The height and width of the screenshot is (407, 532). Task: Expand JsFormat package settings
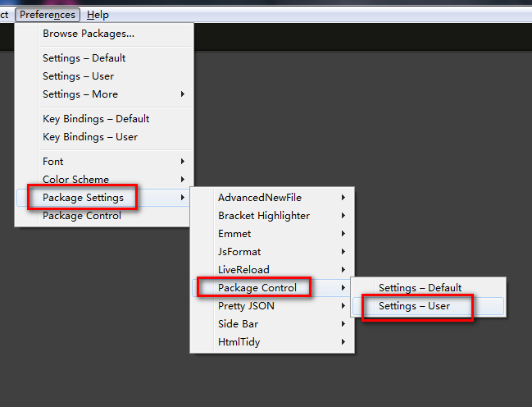pos(272,251)
